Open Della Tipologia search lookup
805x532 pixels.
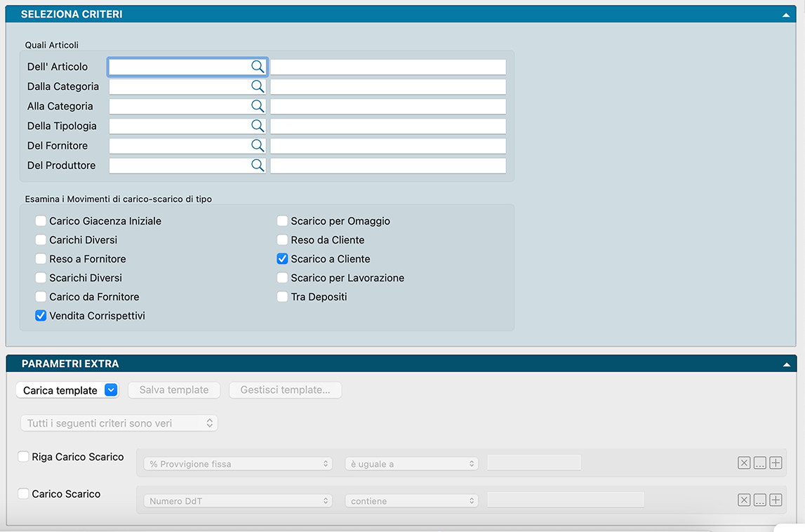coord(258,126)
